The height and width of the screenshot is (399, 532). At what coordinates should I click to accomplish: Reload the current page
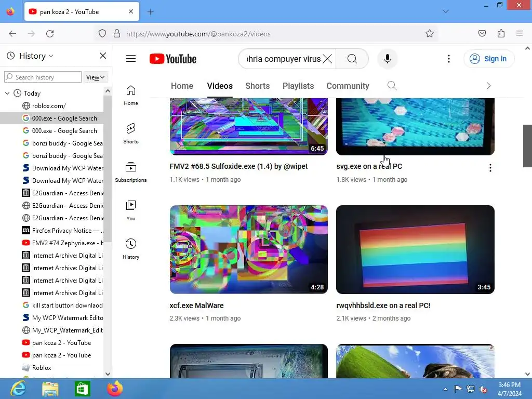pos(50,34)
